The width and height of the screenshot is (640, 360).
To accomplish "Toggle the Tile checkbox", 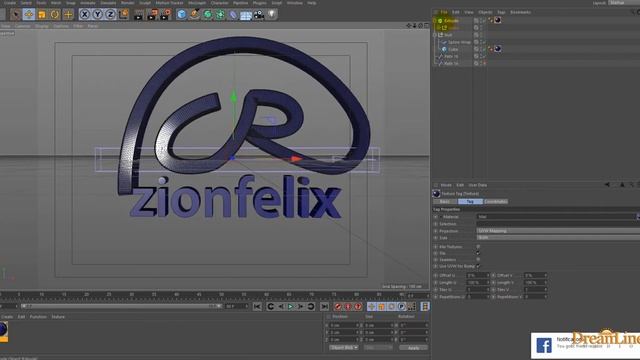I will click(x=478, y=253).
